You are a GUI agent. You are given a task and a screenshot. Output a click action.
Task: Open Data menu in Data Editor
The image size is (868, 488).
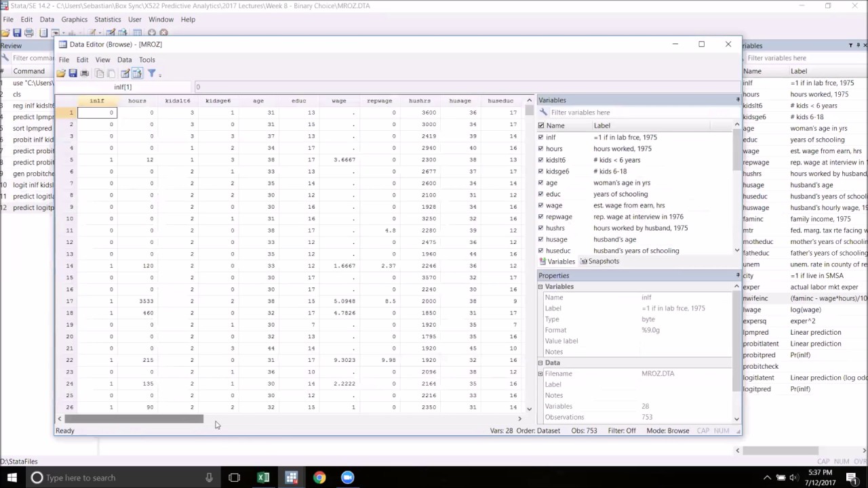[x=124, y=60]
